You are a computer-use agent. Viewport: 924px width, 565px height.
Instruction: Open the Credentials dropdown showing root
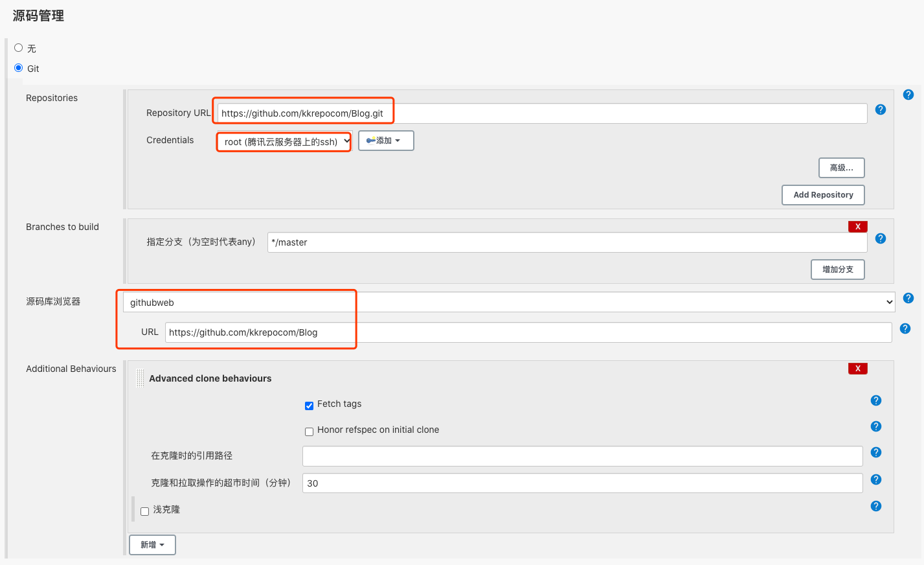[285, 141]
